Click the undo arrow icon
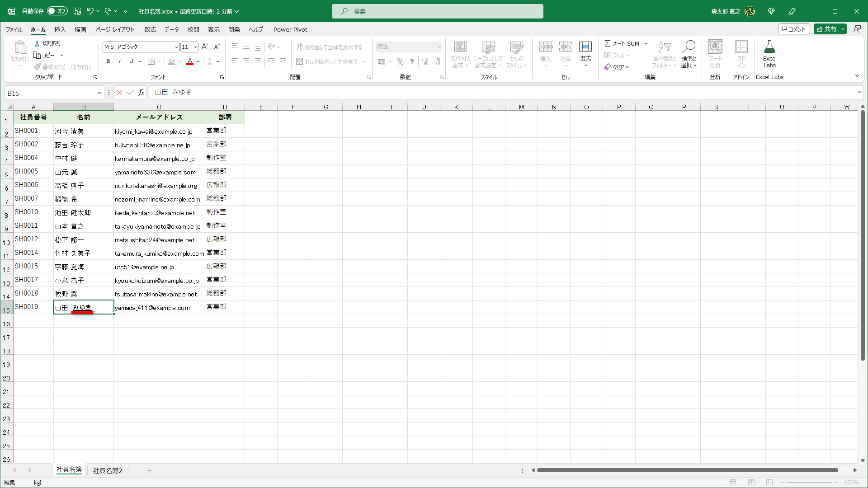 click(x=90, y=11)
